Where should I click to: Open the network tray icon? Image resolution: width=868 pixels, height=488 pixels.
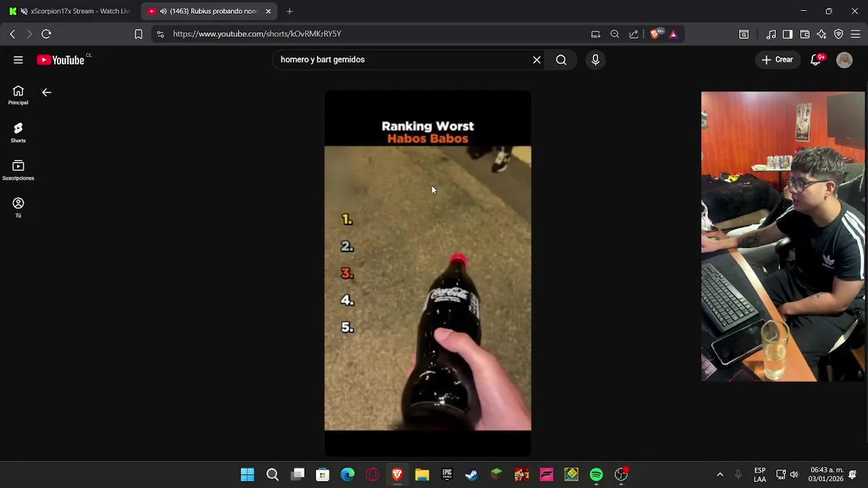coord(781,474)
